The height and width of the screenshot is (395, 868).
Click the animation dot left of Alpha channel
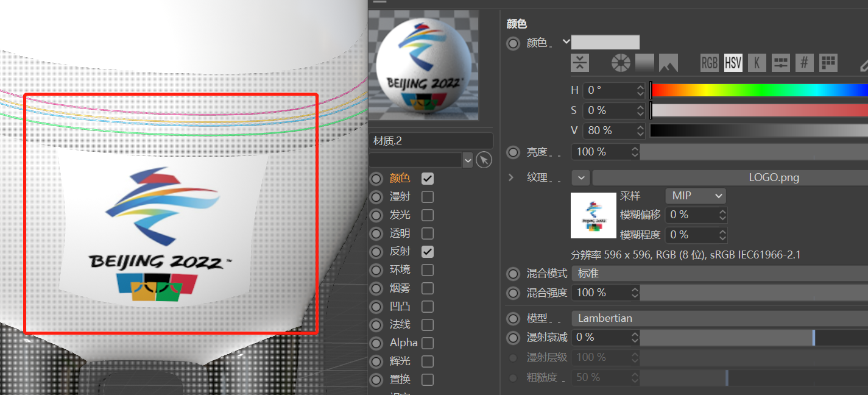coord(376,343)
